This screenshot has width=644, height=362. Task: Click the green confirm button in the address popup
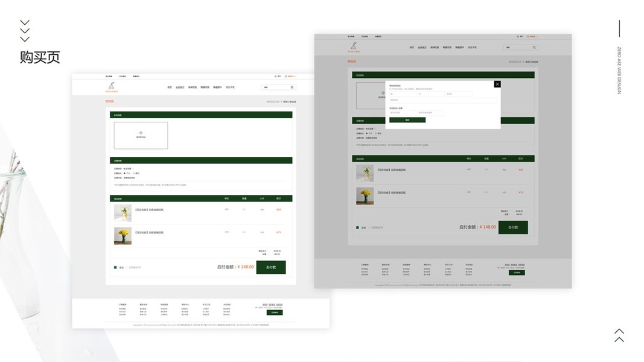(407, 120)
